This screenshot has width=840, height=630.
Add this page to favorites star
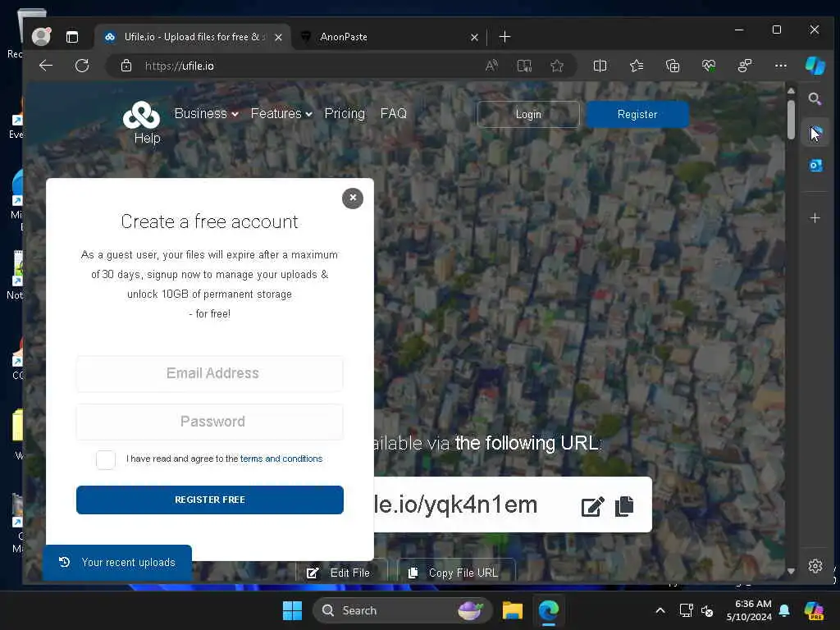pos(557,66)
